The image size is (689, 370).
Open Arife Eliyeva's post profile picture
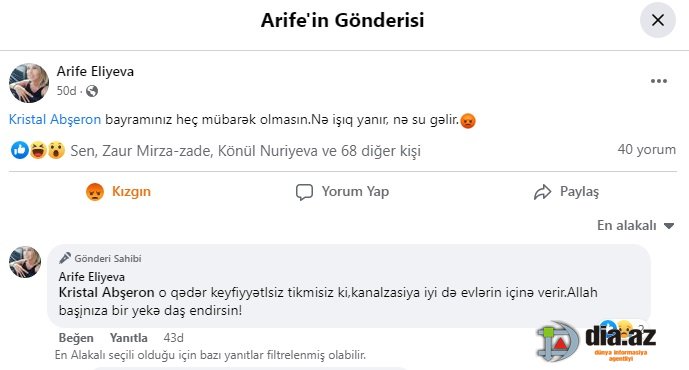click(x=29, y=83)
